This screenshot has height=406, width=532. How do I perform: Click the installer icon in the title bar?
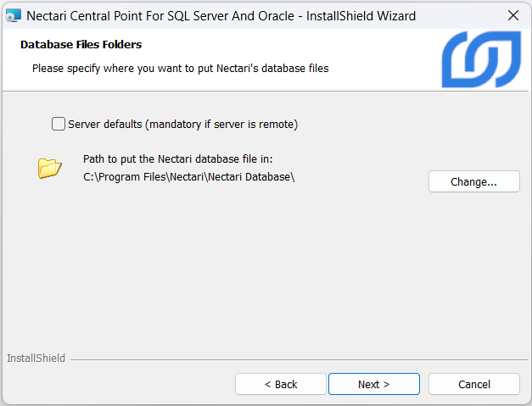point(14,15)
